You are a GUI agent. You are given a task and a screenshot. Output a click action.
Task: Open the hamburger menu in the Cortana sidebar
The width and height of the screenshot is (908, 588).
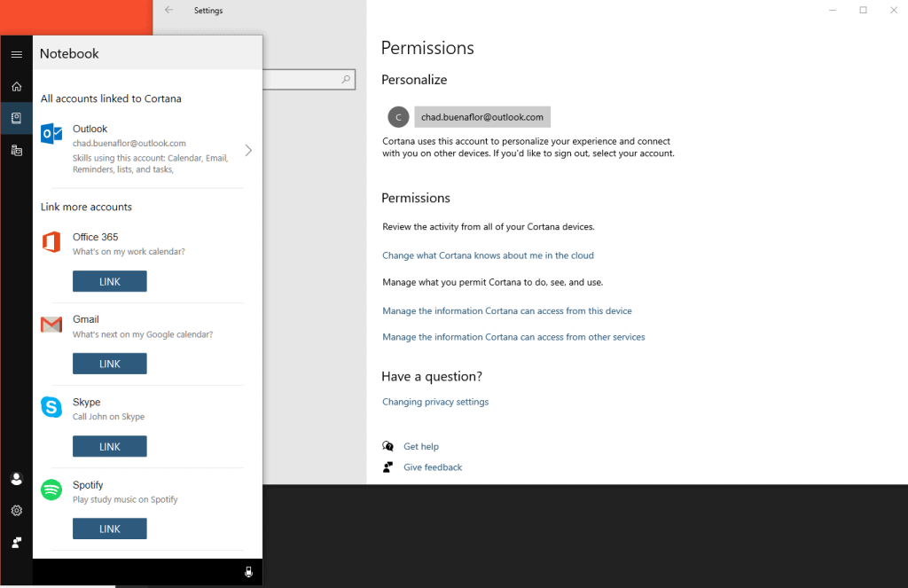(x=16, y=53)
